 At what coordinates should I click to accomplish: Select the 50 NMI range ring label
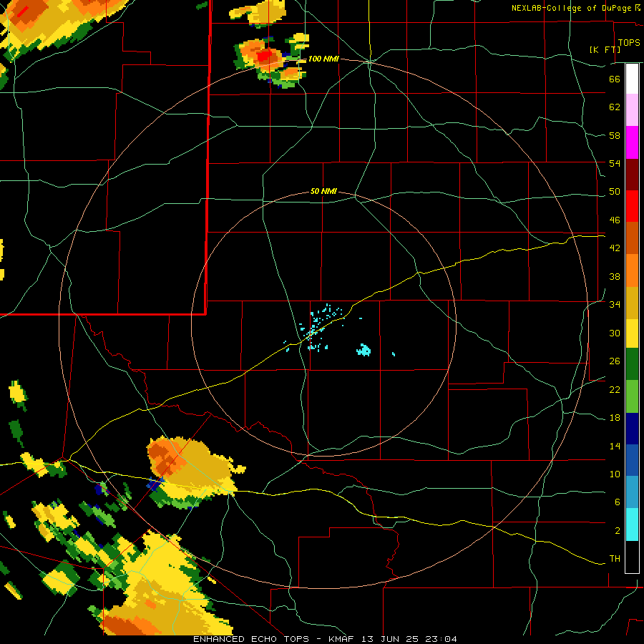click(x=323, y=191)
